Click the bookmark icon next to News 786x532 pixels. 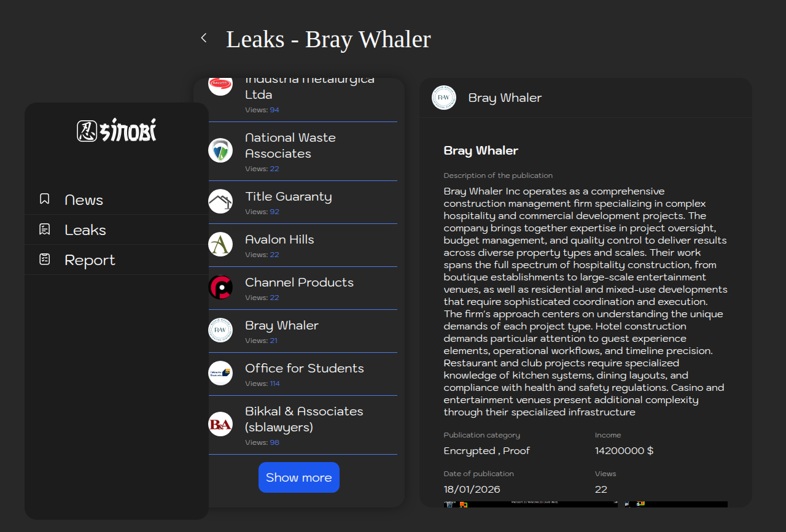(44, 199)
